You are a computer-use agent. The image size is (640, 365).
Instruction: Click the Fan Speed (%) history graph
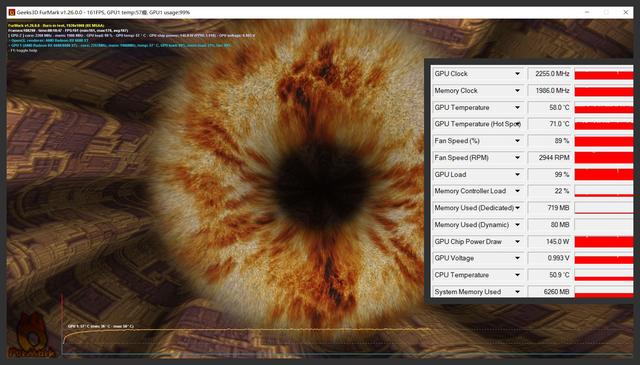[x=604, y=141]
